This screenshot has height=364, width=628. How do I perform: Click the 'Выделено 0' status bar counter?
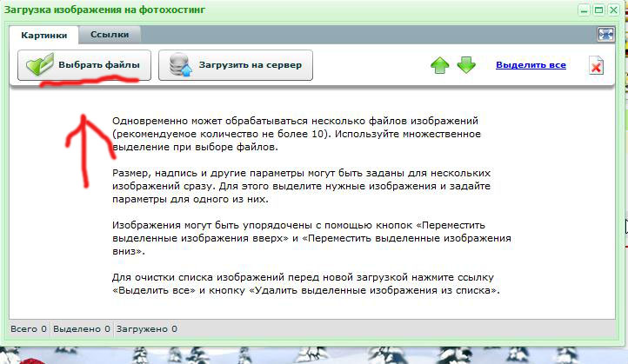pos(81,329)
